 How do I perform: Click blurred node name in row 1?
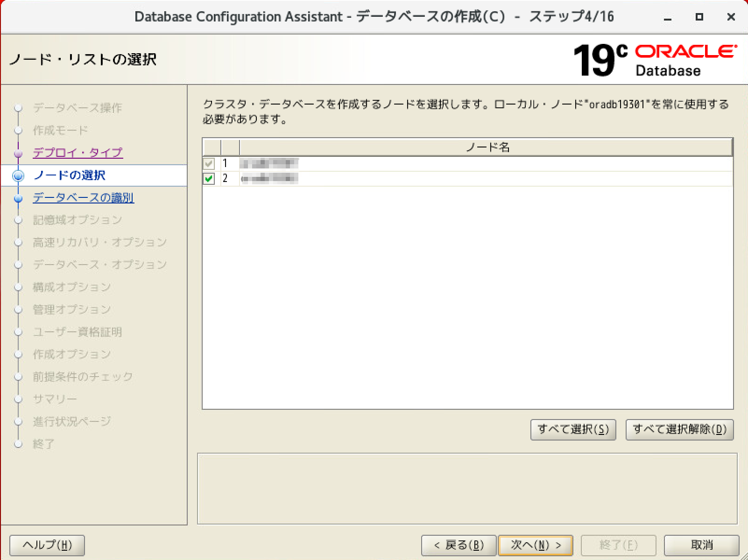click(269, 164)
